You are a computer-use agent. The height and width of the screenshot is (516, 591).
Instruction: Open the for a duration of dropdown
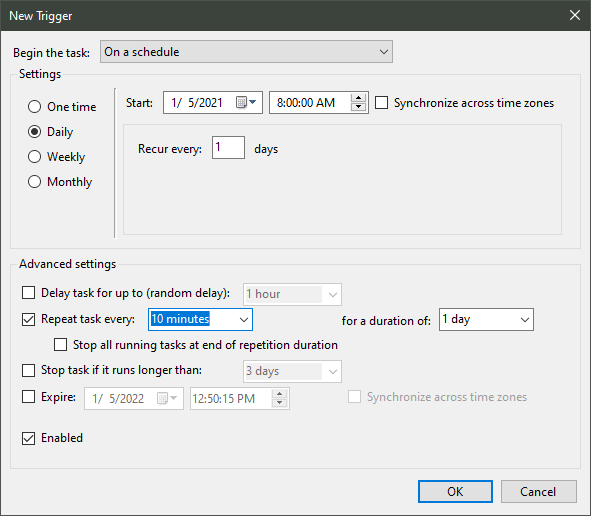click(486, 320)
